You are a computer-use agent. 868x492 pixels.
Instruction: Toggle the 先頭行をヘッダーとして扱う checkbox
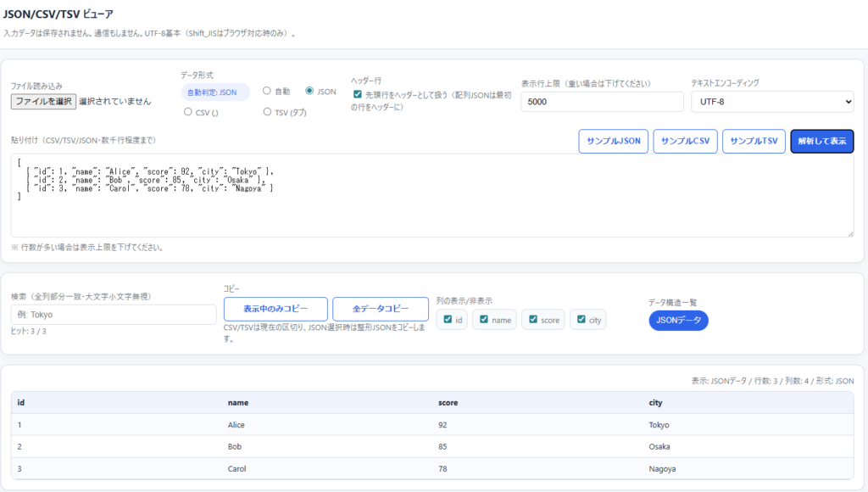pos(358,95)
